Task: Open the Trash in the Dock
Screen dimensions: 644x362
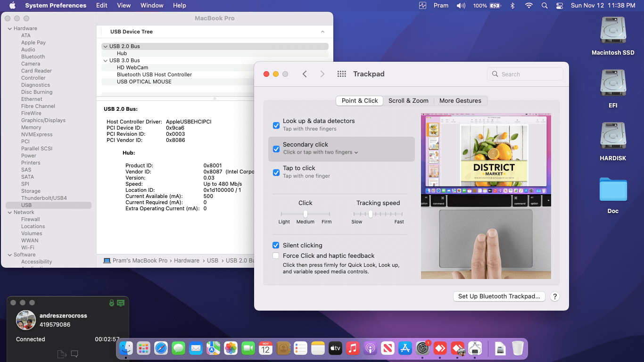Action: (x=518, y=348)
